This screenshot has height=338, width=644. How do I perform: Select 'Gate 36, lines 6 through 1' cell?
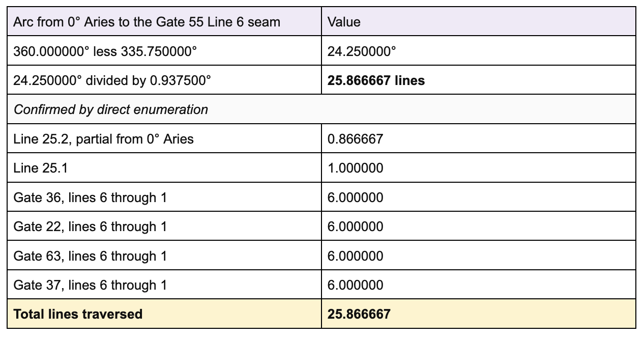tap(164, 197)
